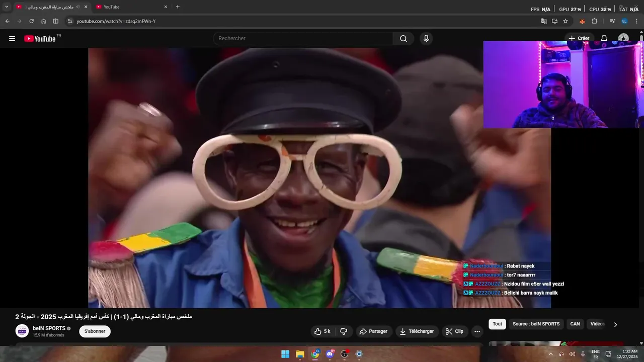Click chat message 'Rabat nayek'
Screen dimensions: 644x362
[521, 266]
